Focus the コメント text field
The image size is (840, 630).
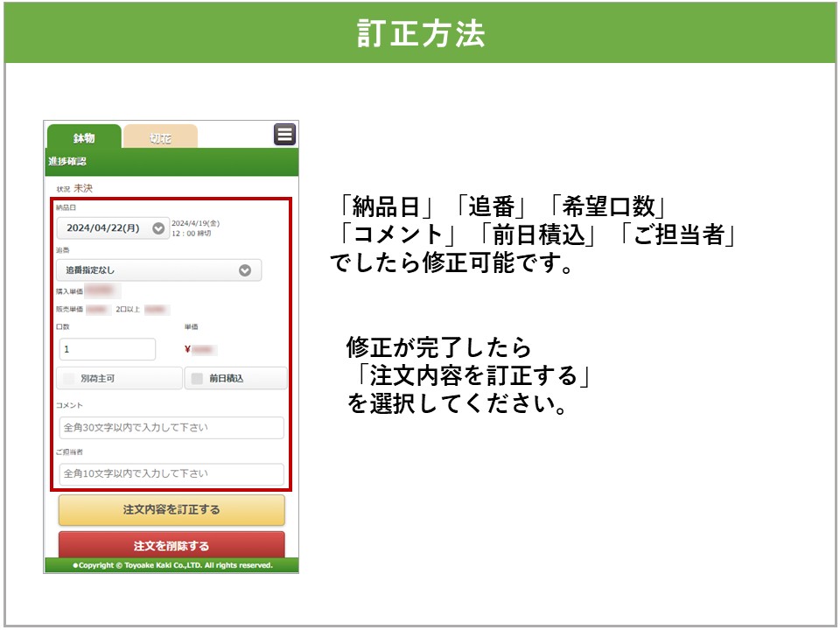click(171, 428)
